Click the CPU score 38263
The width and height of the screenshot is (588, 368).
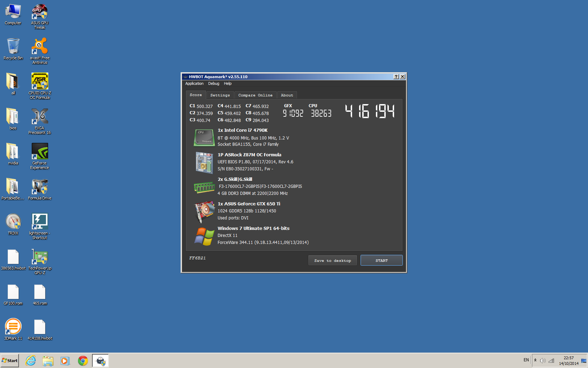(x=321, y=113)
